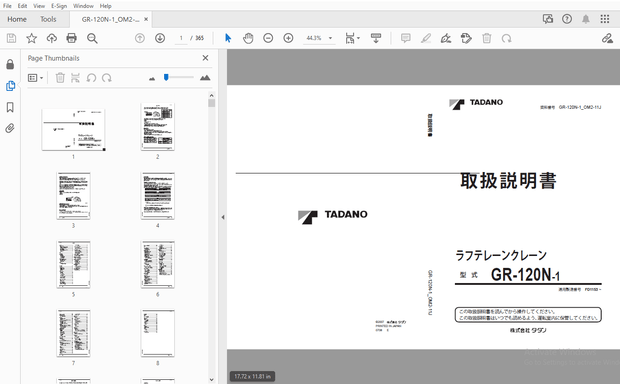
Task: Open fill and sign pen at far right
Action: click(607, 38)
